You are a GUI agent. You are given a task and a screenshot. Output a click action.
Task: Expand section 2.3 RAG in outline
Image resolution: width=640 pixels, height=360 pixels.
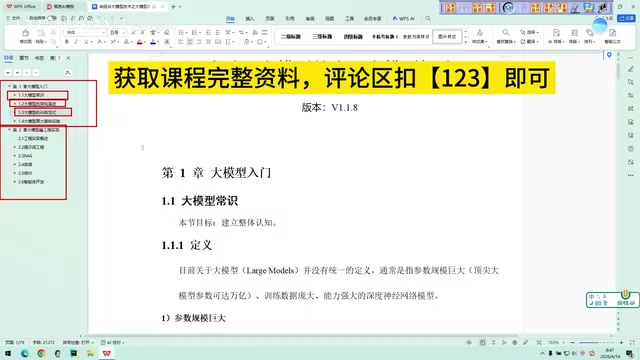pyautogui.click(x=15, y=156)
